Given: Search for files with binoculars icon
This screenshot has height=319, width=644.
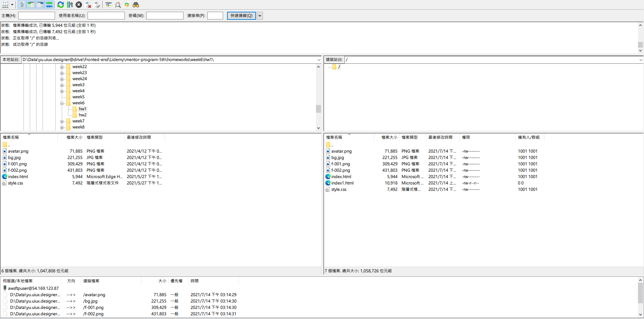Looking at the screenshot, I should (x=136, y=5).
